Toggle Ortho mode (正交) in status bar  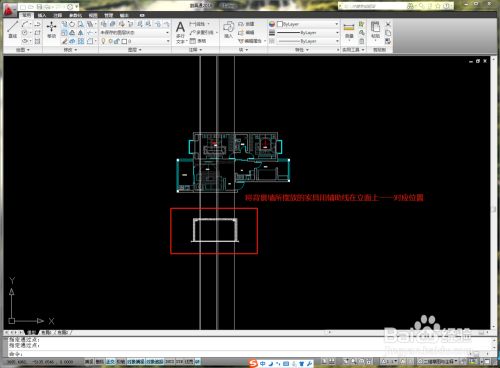[110, 361]
